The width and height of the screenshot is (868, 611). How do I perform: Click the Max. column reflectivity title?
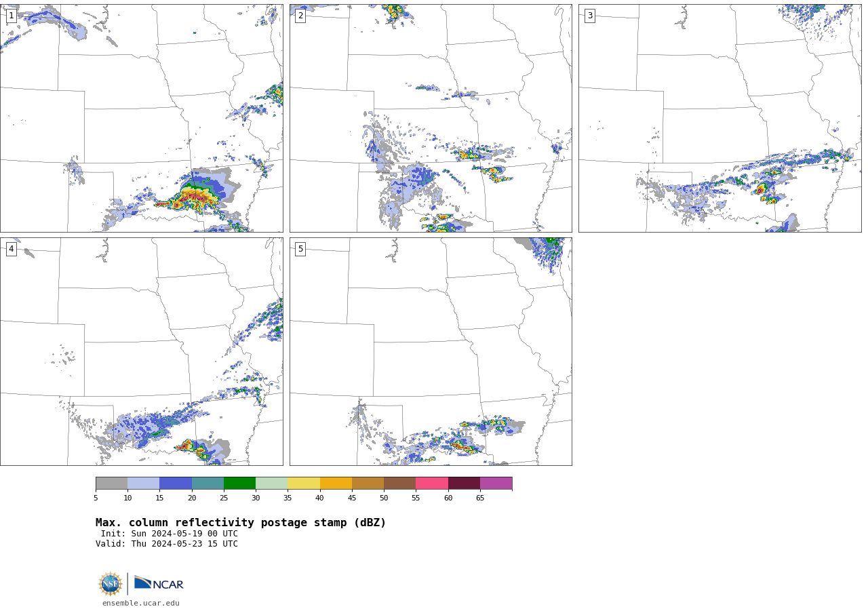[241, 523]
